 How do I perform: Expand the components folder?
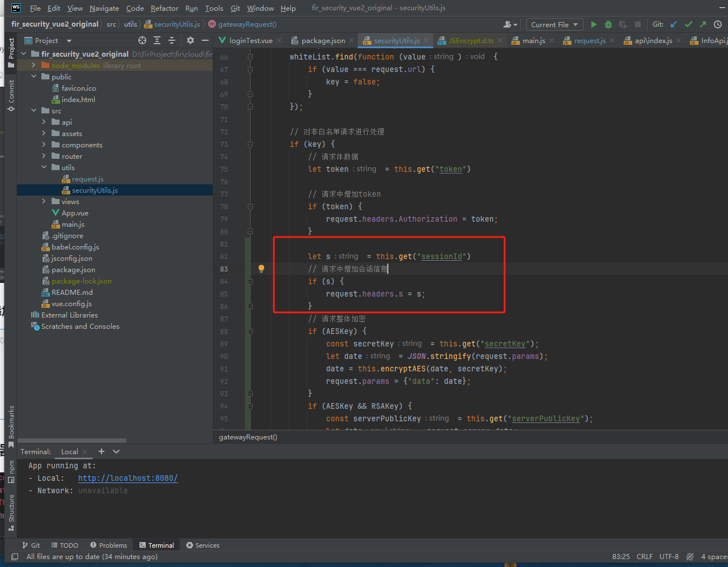click(x=44, y=145)
